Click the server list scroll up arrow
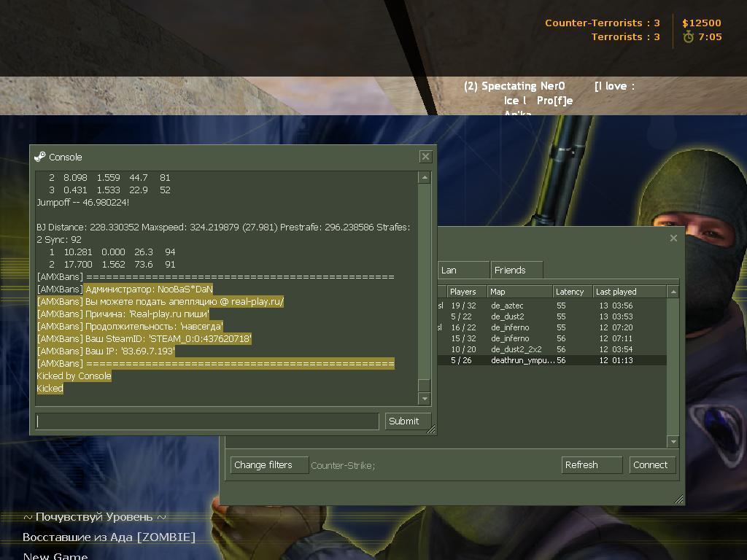This screenshot has width=747, height=560. coord(673,292)
